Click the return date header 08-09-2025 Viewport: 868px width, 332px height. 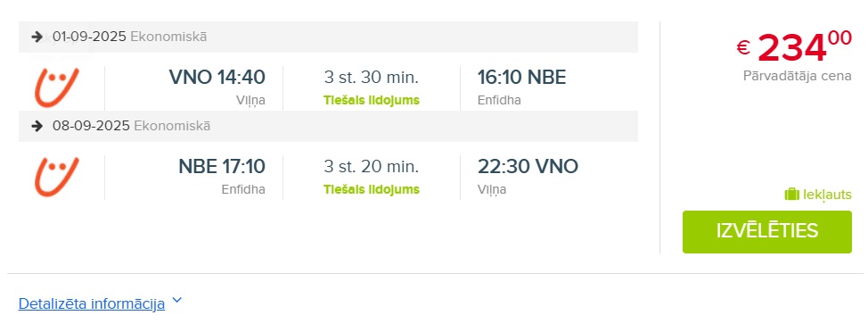tap(91, 126)
